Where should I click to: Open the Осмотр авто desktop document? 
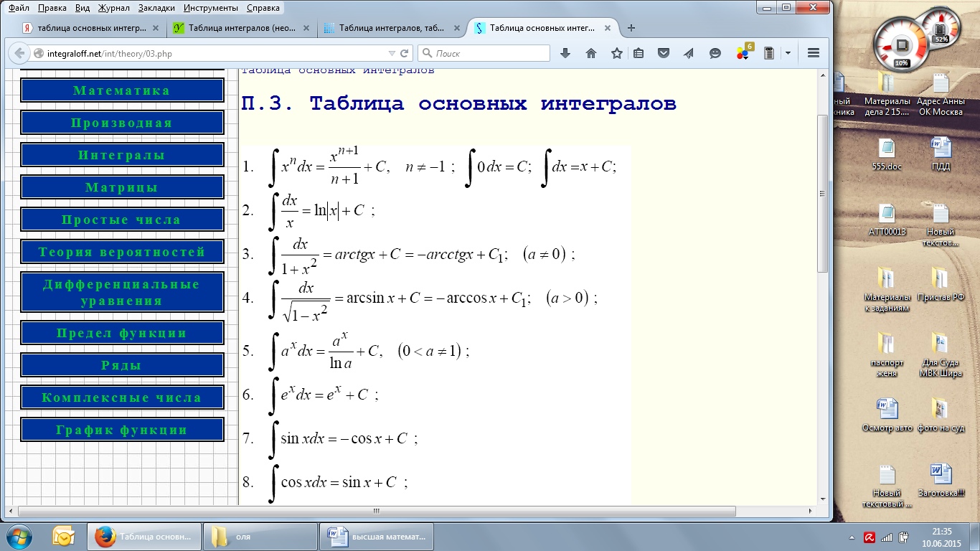[x=888, y=415]
